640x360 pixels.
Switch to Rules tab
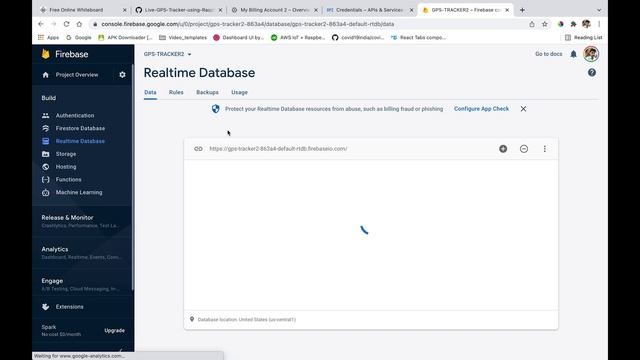pyautogui.click(x=176, y=92)
